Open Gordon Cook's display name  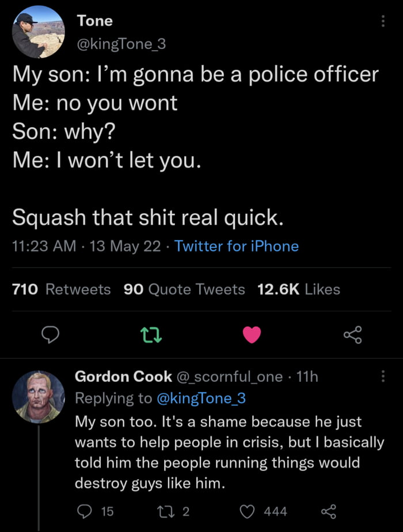point(123,377)
